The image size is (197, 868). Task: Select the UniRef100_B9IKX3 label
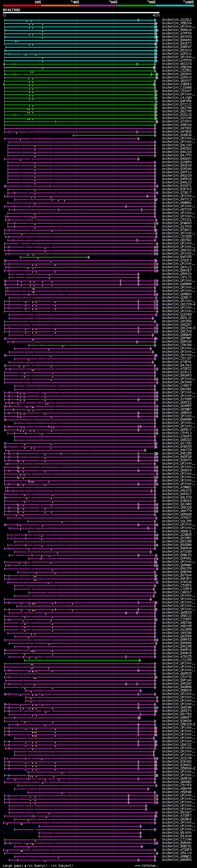[177, 50]
